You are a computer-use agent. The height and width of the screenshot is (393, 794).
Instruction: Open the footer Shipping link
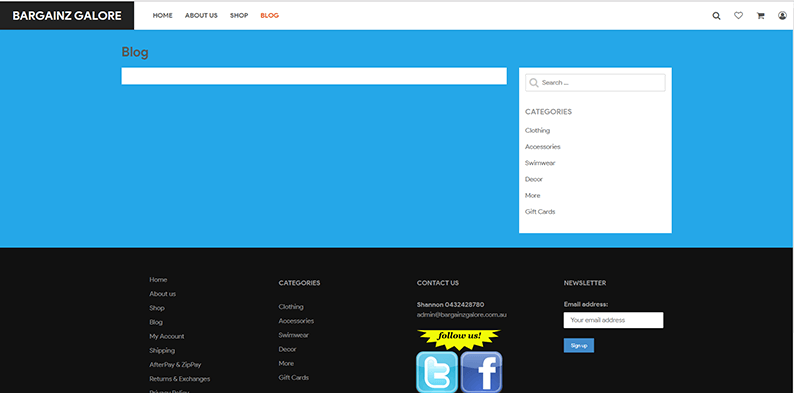click(162, 350)
